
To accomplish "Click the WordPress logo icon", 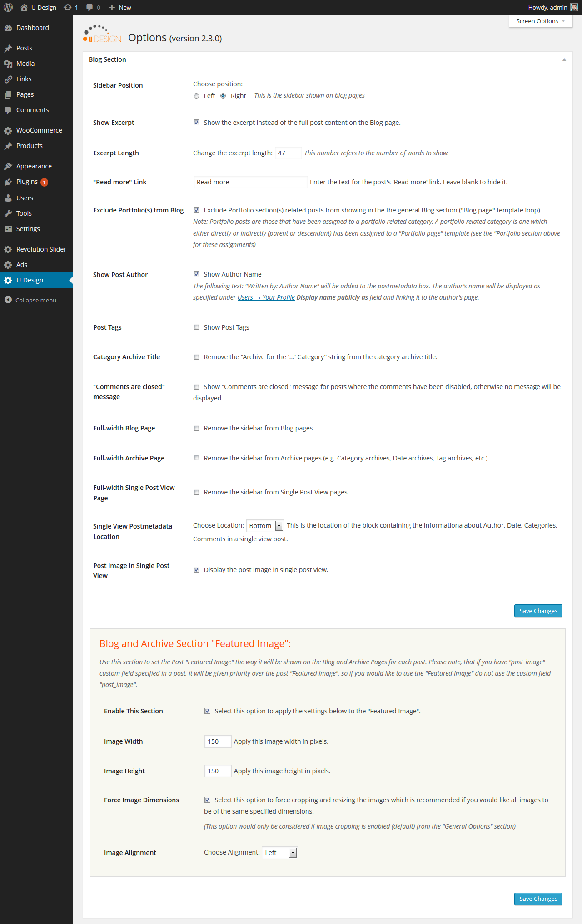I will click(8, 7).
